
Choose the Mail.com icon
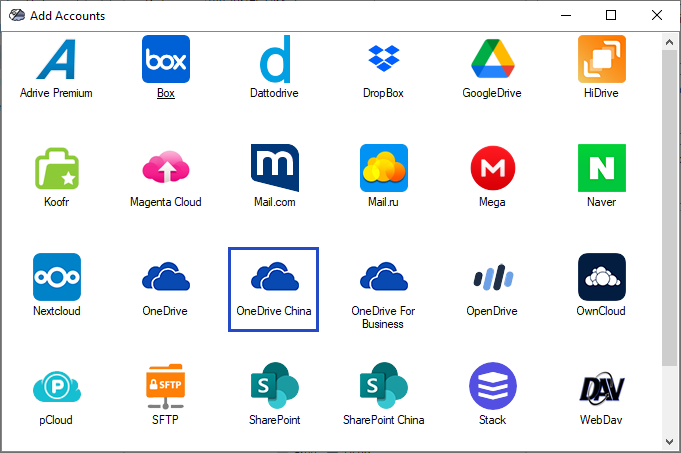coord(275,168)
